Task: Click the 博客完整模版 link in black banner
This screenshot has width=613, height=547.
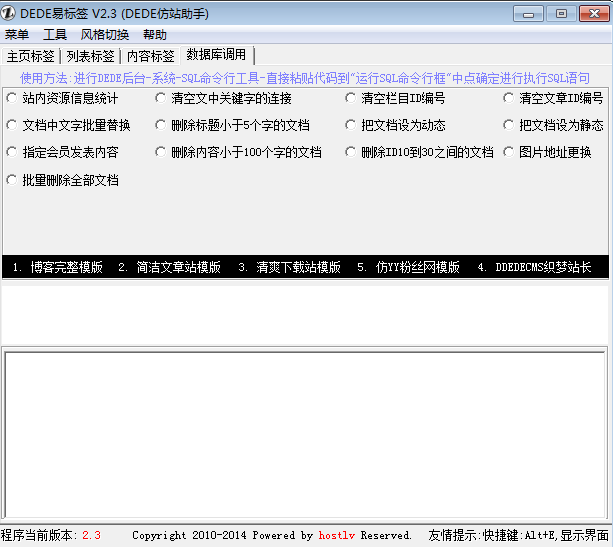Action: 66,268
